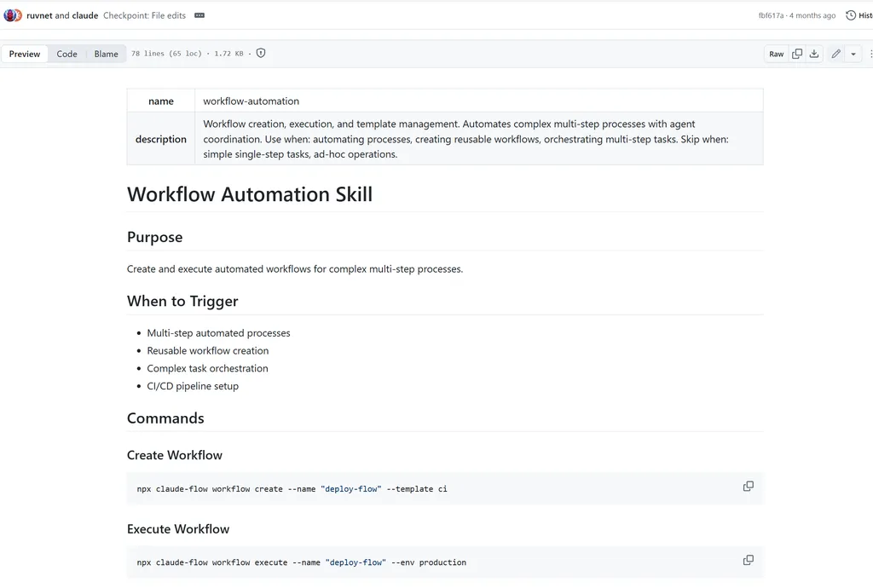Expand the commit message ellipsis icon

coord(199,15)
